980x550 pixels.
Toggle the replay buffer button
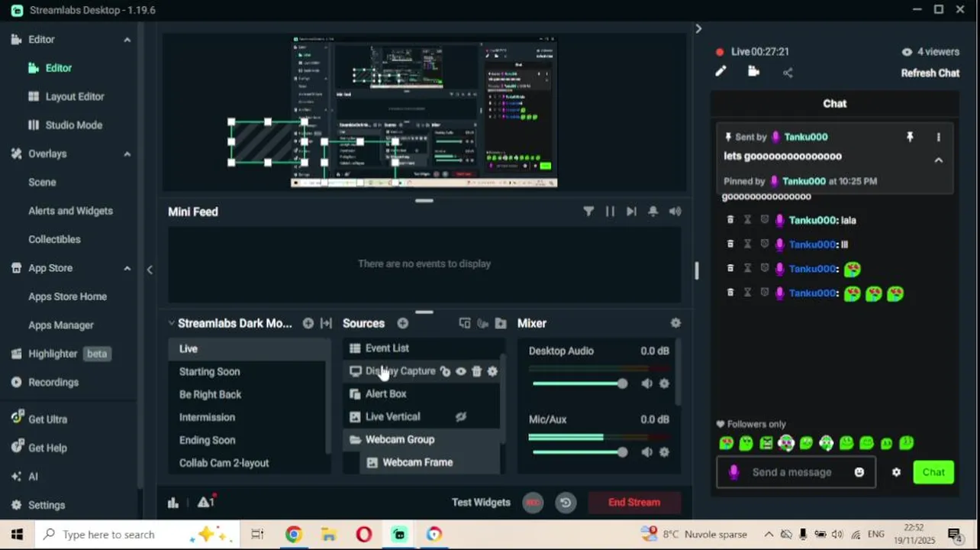tap(566, 503)
